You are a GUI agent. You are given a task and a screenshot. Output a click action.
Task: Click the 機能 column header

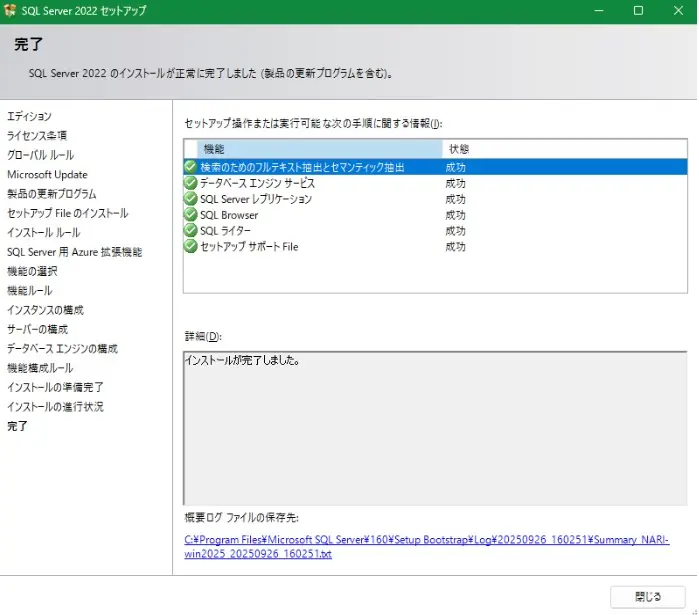[319, 149]
